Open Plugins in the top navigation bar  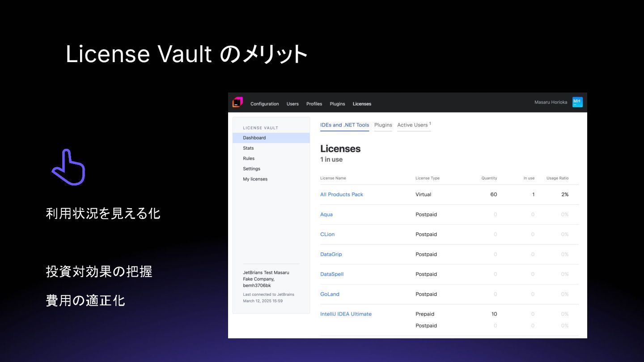[x=337, y=104]
